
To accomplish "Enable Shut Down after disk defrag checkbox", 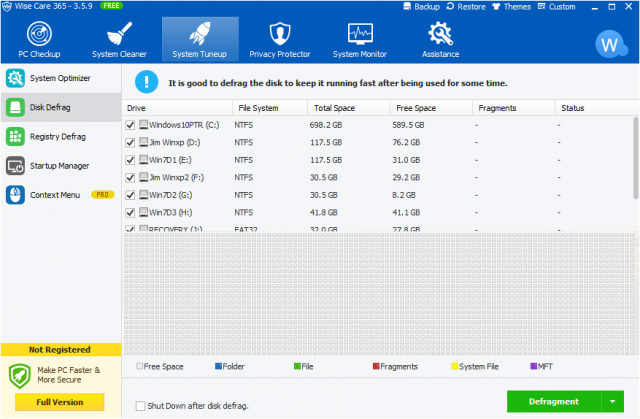I will click(140, 406).
